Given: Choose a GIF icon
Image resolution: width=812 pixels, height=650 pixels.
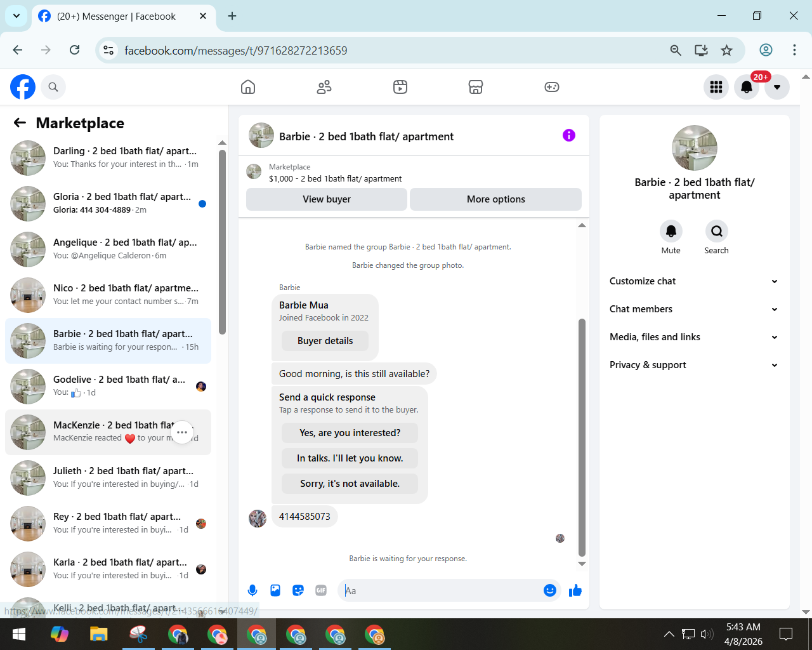Looking at the screenshot, I should click(x=321, y=590).
